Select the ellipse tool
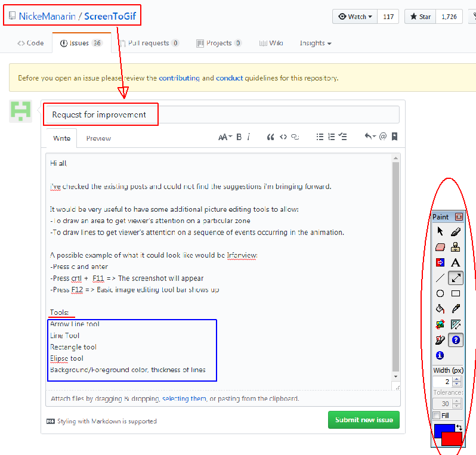Screen dimensions: 476x455 (440, 293)
